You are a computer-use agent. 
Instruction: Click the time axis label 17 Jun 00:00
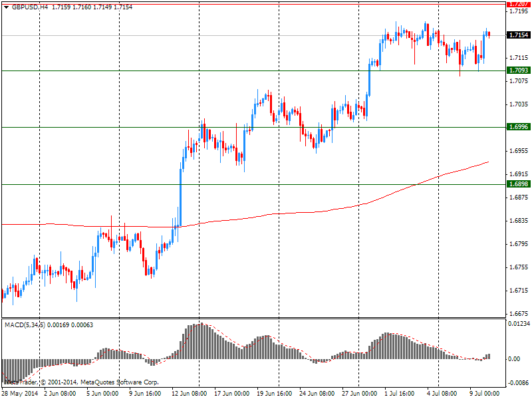pyautogui.click(x=231, y=394)
